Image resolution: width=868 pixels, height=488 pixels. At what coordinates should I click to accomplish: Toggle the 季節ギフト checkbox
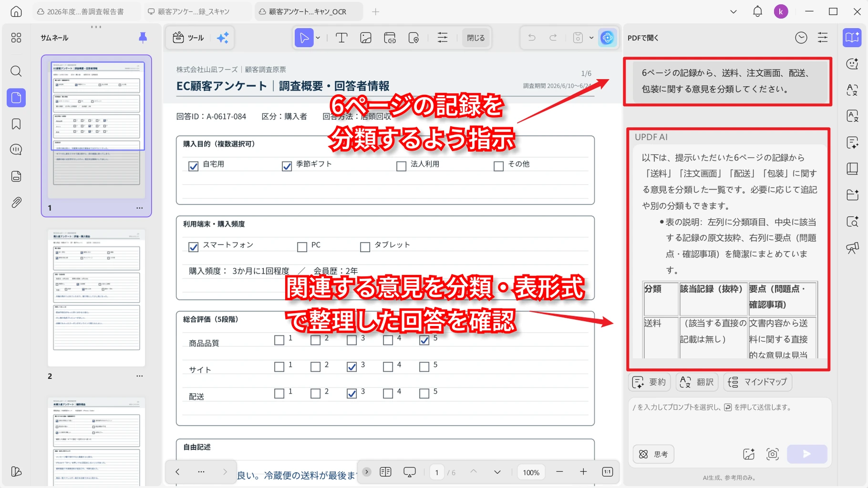[x=287, y=166]
